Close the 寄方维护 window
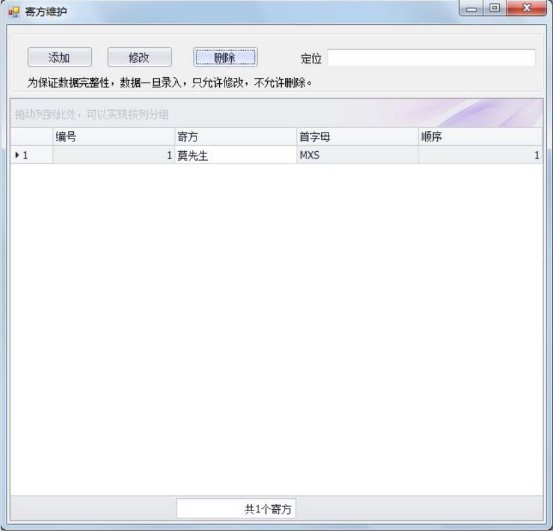553x531 pixels. point(527,8)
